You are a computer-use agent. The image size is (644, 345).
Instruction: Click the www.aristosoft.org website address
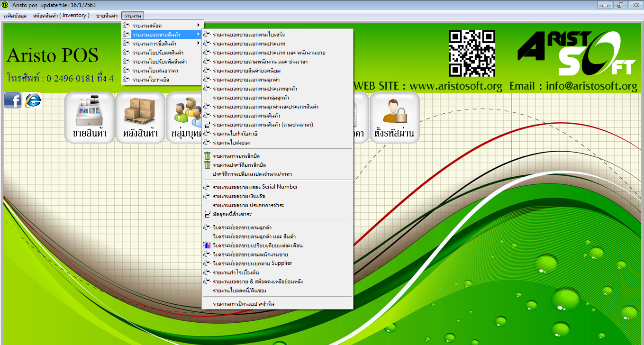pyautogui.click(x=455, y=86)
